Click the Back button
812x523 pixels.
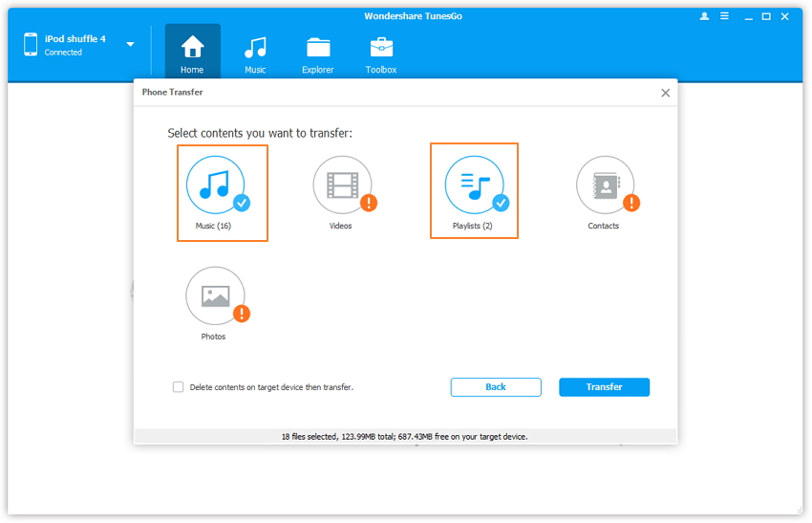click(496, 387)
